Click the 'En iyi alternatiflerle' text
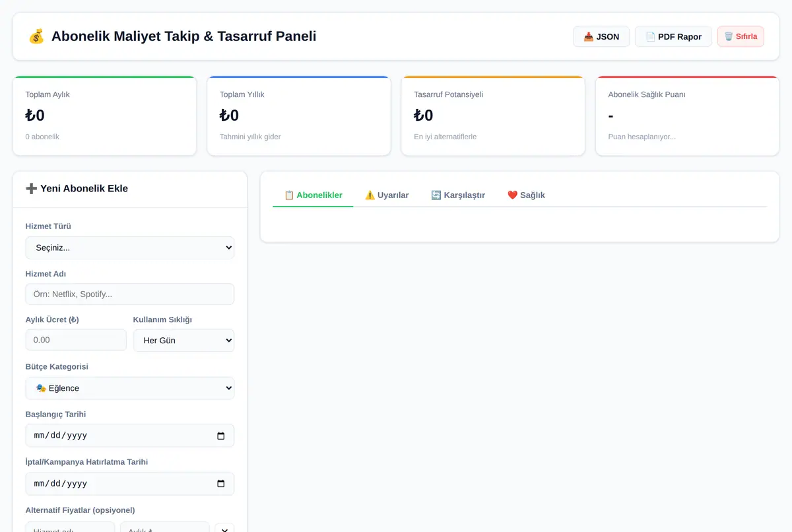This screenshot has height=532, width=792. pos(445,137)
